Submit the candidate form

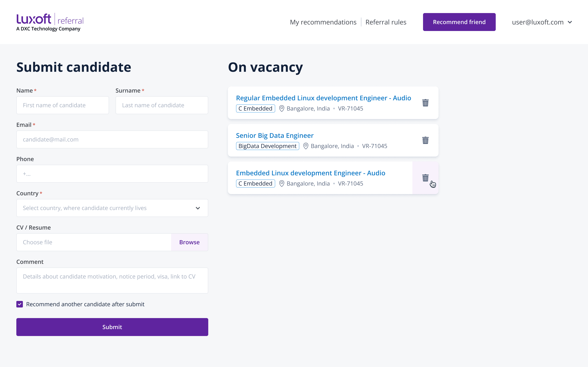pos(112,327)
